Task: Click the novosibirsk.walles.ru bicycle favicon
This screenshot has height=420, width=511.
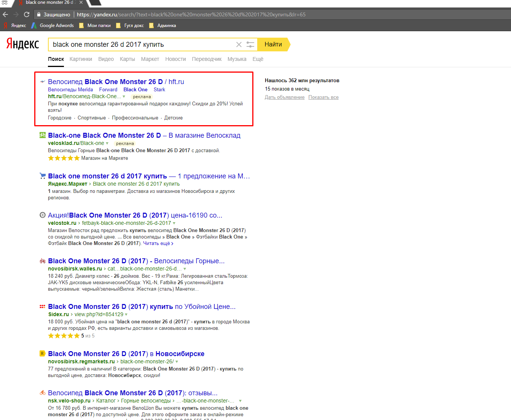Action: [43, 261]
